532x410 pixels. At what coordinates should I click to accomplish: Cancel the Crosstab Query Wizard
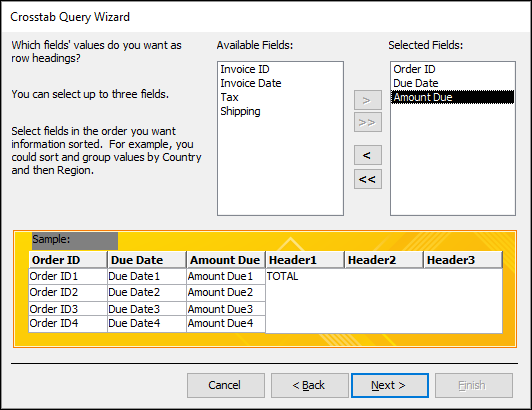(x=226, y=385)
